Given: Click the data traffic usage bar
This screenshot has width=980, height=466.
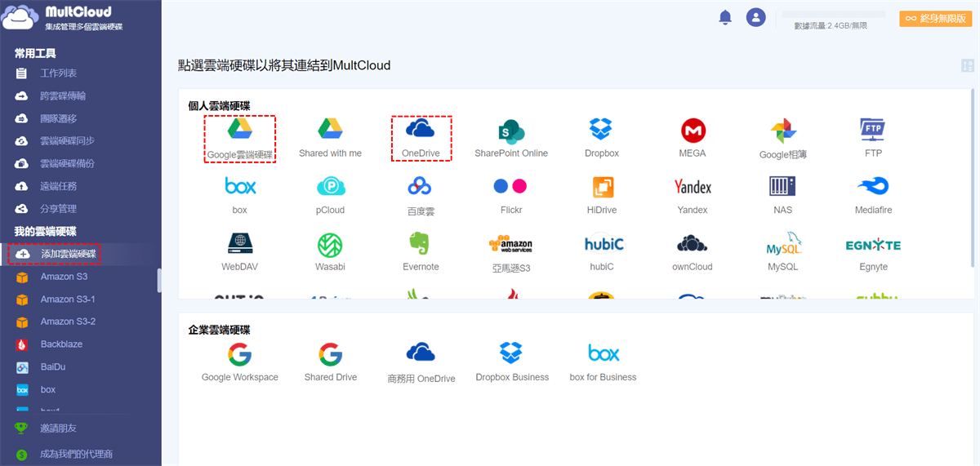Looking at the screenshot, I should (x=834, y=15).
